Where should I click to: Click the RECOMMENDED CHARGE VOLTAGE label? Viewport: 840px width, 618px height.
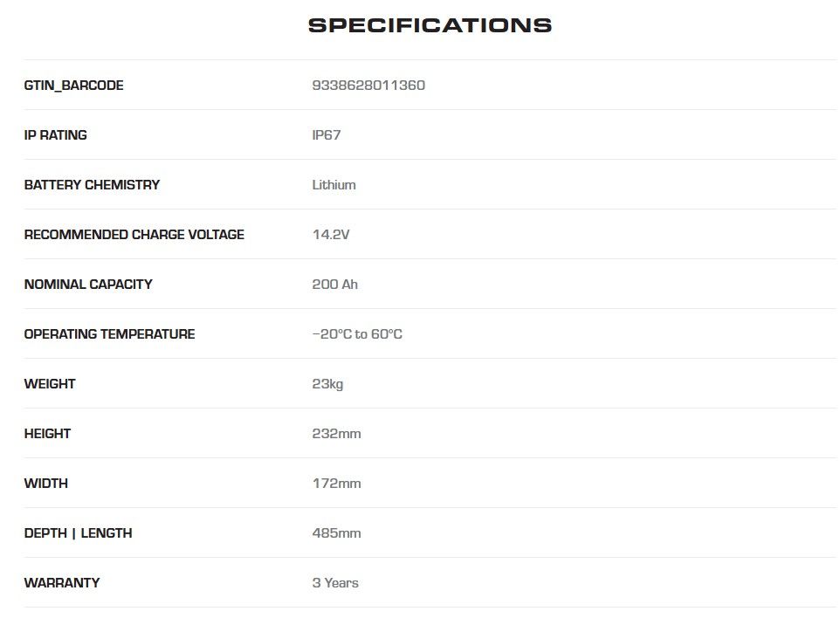click(134, 235)
